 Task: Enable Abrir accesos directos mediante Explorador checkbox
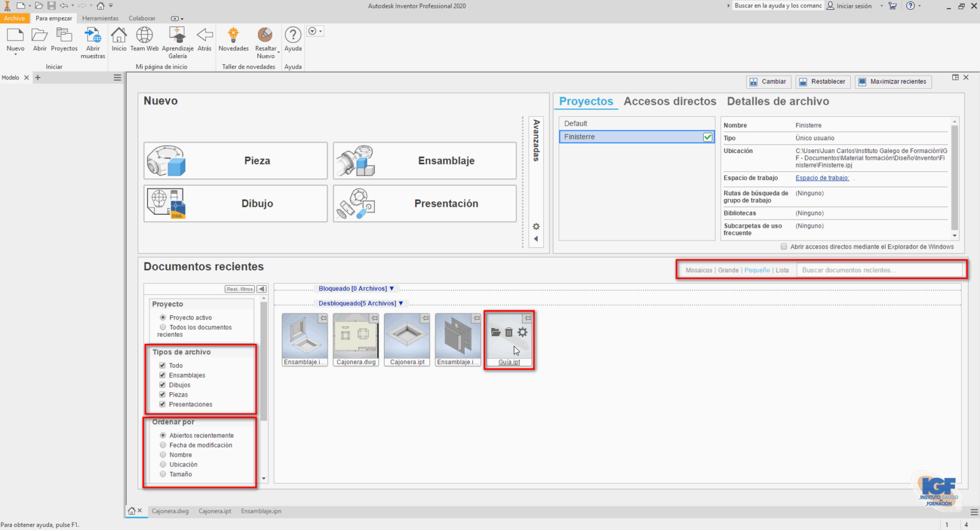point(784,247)
